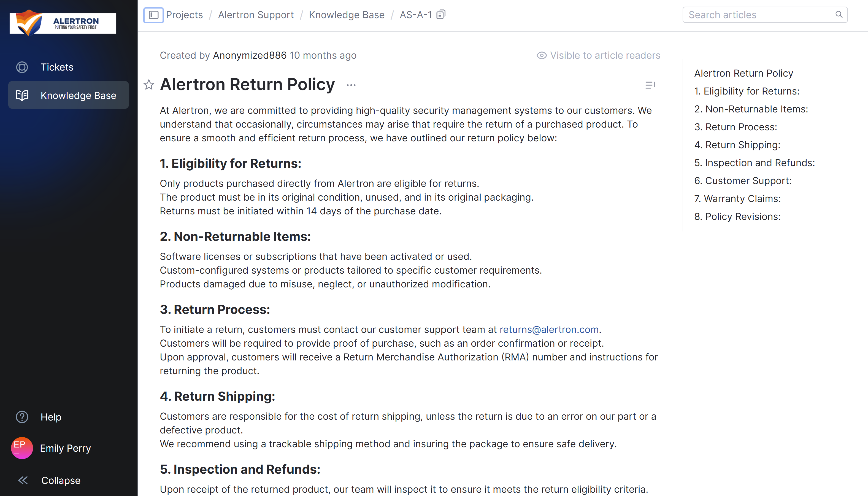
Task: Star the Alertron Return Policy article
Action: coord(149,85)
